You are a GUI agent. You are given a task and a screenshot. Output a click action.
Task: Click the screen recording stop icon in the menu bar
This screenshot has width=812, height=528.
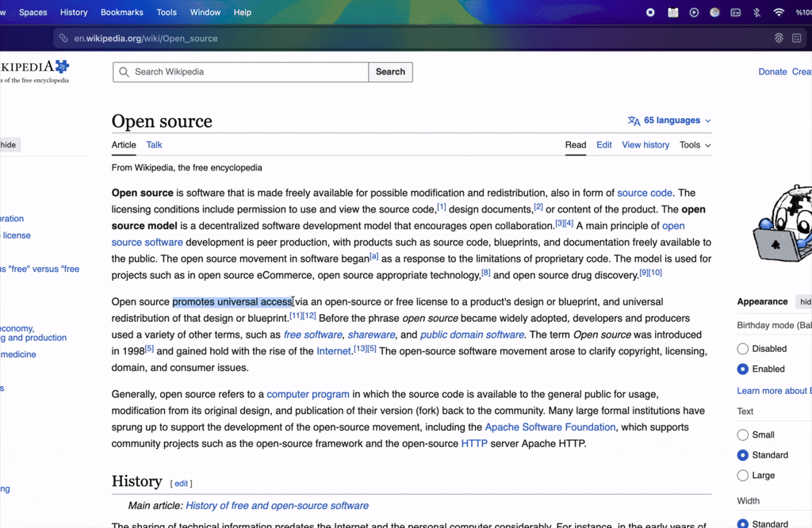(650, 13)
